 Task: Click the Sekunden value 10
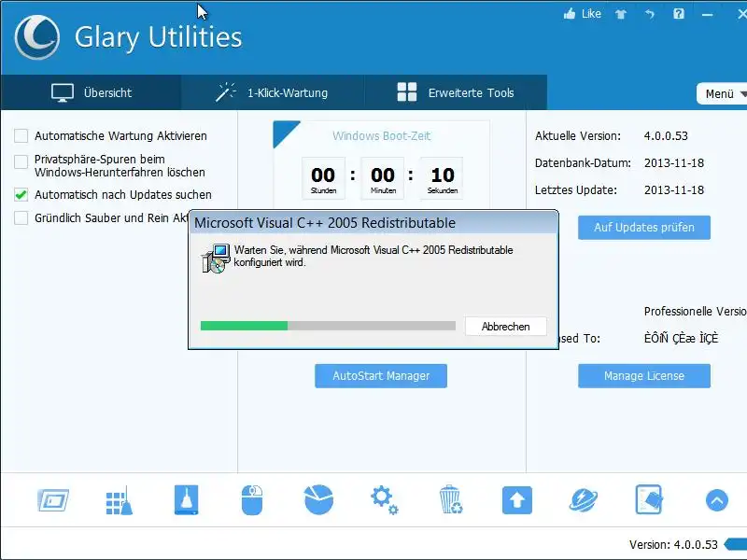[443, 175]
